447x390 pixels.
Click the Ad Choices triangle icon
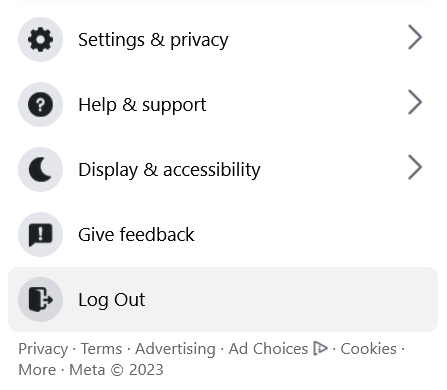(320, 349)
